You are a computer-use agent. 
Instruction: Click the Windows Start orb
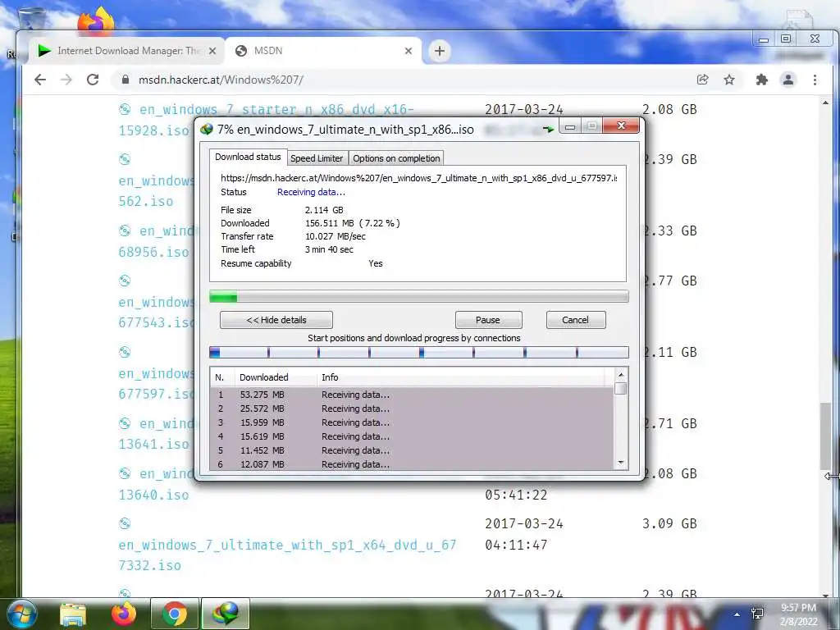[x=21, y=614]
